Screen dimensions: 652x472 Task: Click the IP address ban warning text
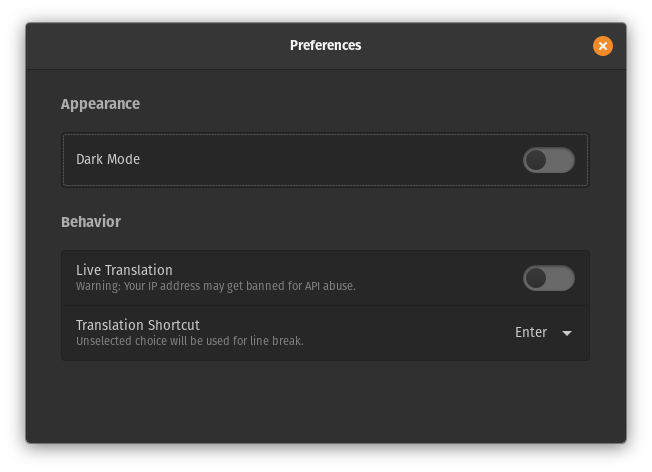click(215, 286)
